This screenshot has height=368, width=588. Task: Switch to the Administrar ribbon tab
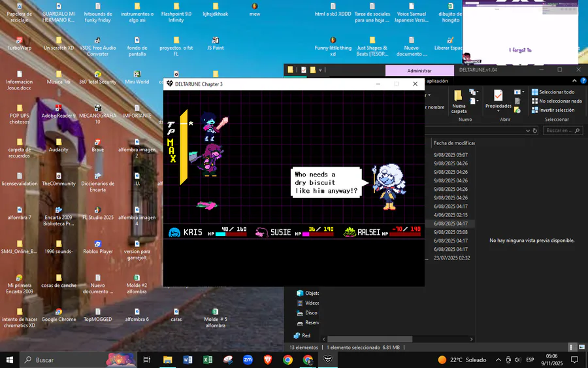pos(419,71)
